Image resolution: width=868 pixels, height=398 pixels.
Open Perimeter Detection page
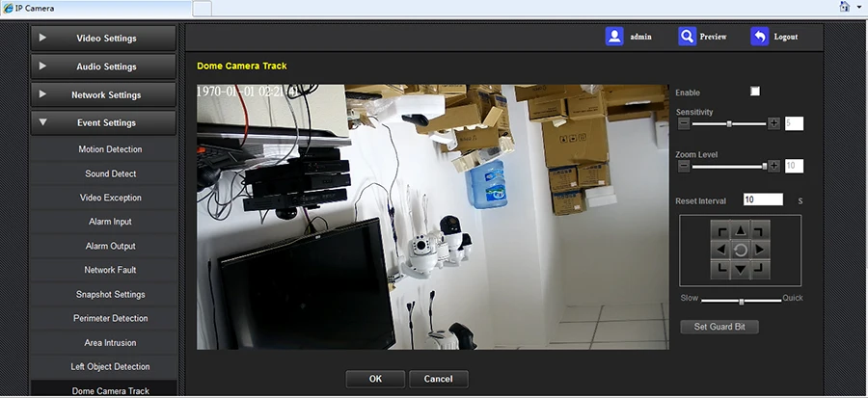click(x=104, y=318)
